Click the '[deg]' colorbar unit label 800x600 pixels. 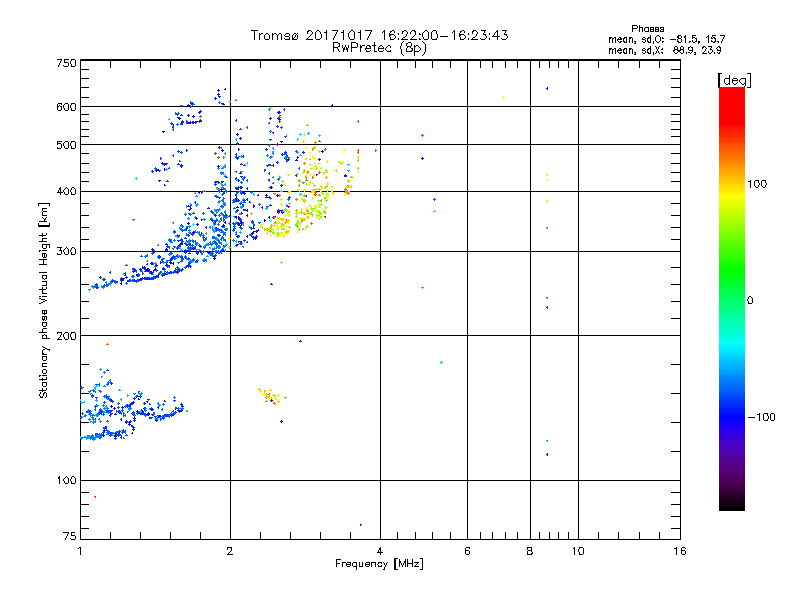[x=734, y=80]
